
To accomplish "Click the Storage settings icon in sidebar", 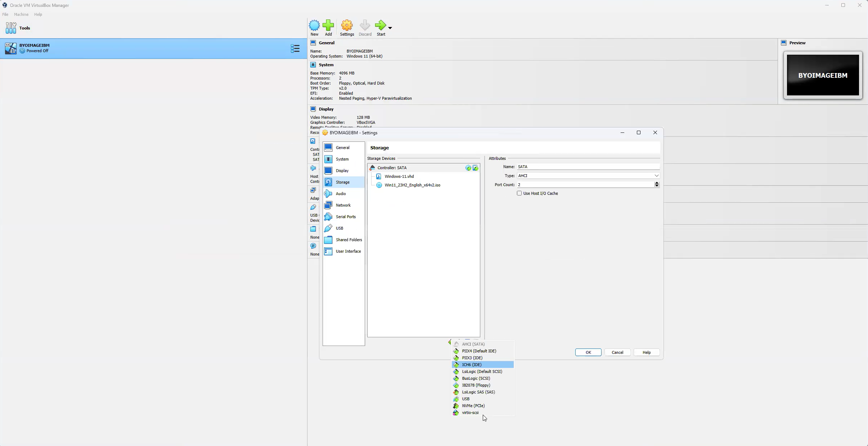I will click(x=329, y=181).
